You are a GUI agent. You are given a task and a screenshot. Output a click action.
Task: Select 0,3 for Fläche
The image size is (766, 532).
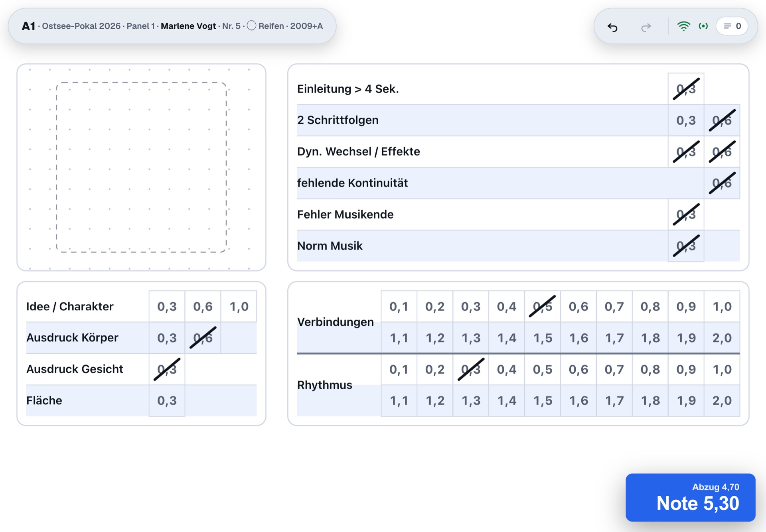167,400
